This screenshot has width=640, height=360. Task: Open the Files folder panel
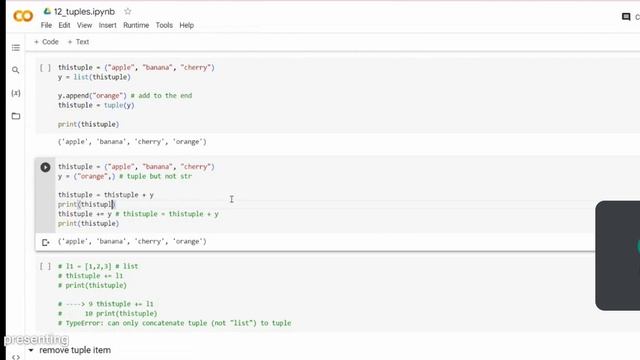coord(16,116)
